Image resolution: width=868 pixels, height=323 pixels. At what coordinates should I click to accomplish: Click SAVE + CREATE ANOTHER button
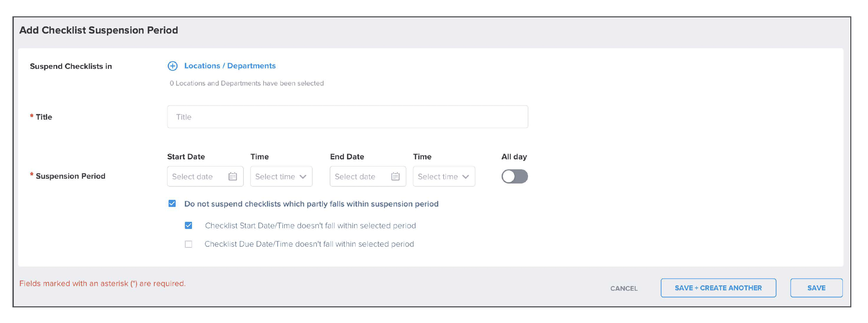pyautogui.click(x=718, y=288)
